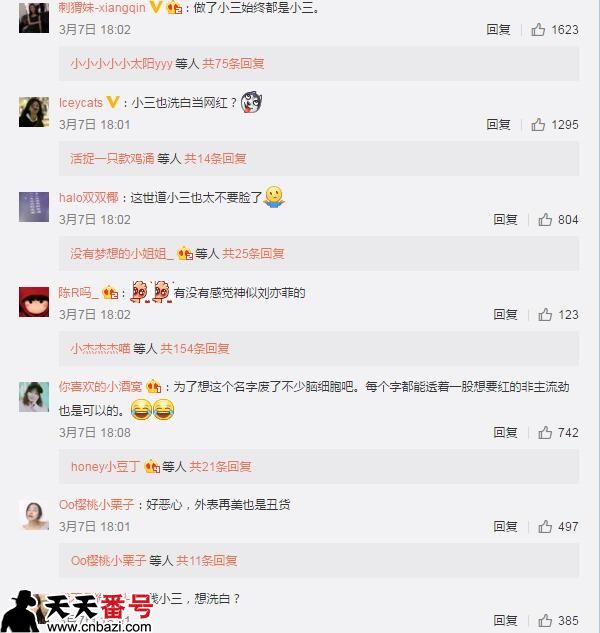Reply to Iceycats' comment via 回复

[x=498, y=124]
